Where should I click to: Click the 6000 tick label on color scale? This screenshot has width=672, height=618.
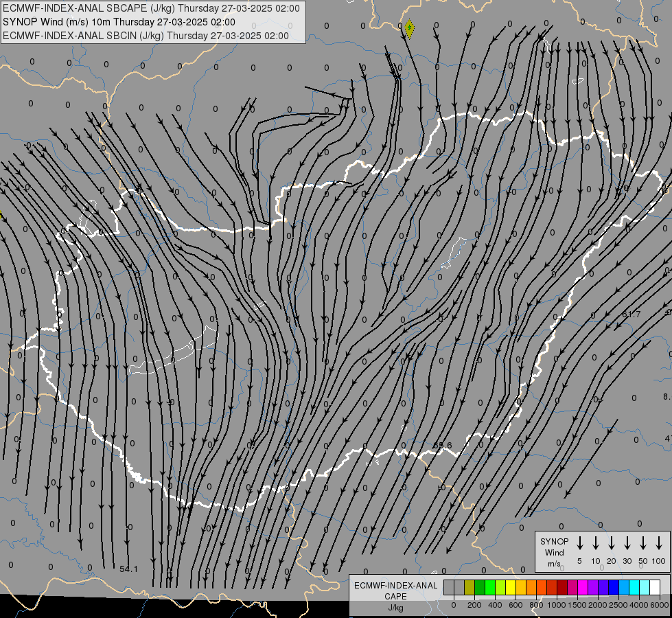(x=659, y=605)
